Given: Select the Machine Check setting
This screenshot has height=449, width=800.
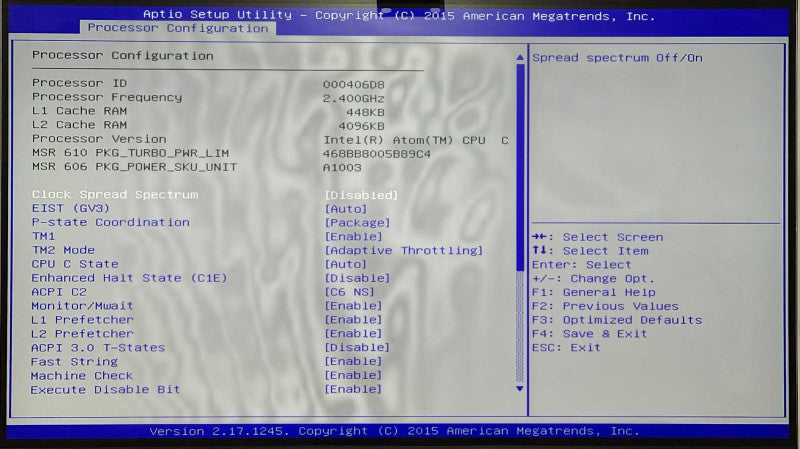Looking at the screenshot, I should pos(82,376).
